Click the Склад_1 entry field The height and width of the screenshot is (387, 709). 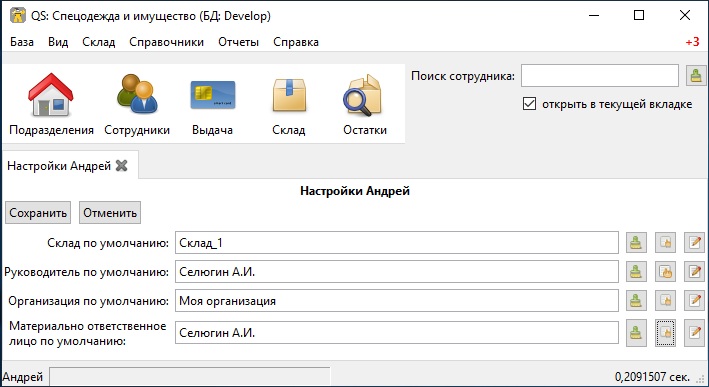click(397, 243)
